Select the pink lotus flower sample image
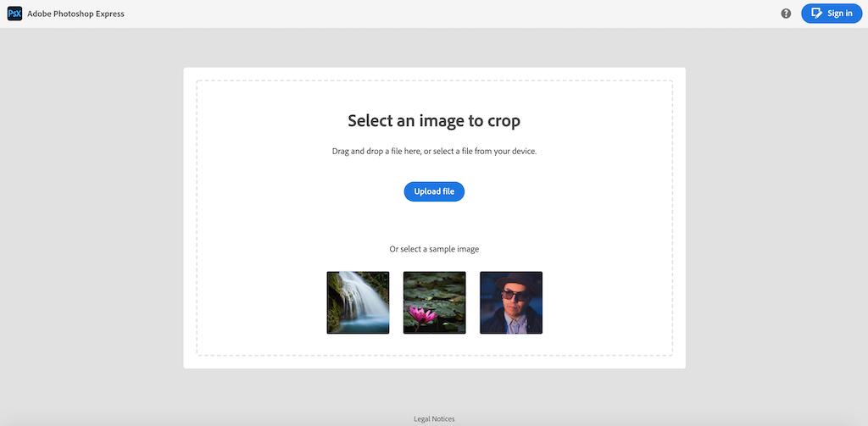 click(x=434, y=302)
